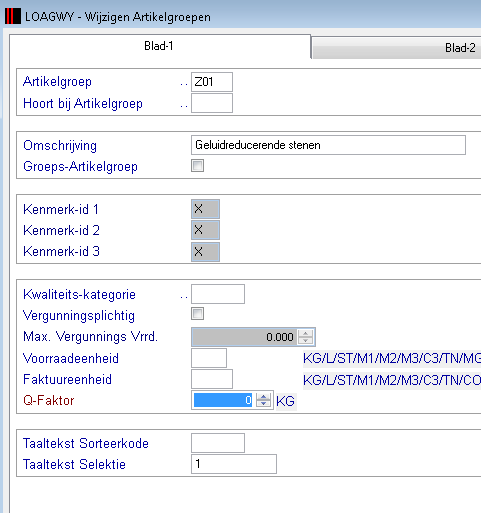Image resolution: width=481 pixels, height=513 pixels.
Task: Click the Faktuureenheid input box
Action: click(x=212, y=379)
